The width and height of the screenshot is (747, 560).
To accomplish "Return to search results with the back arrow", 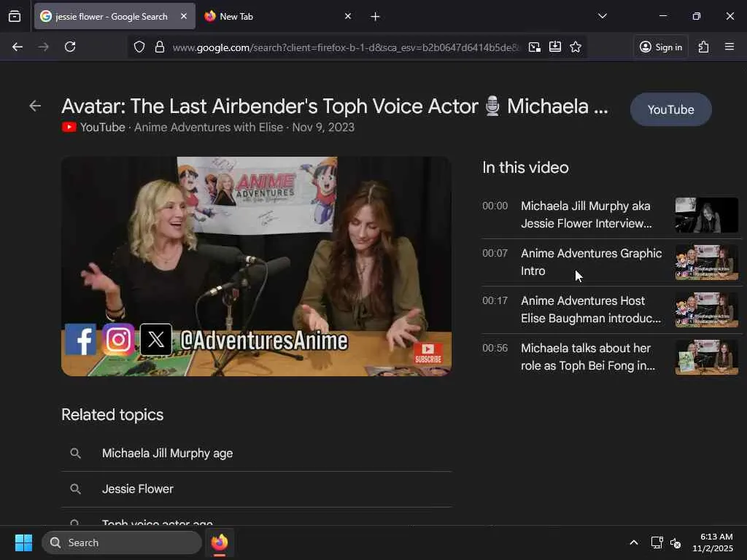I will click(x=35, y=106).
